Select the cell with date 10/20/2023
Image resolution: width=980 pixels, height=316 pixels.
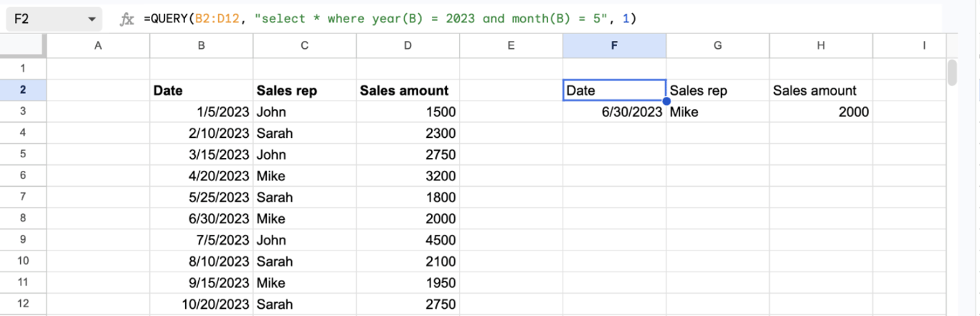click(202, 304)
